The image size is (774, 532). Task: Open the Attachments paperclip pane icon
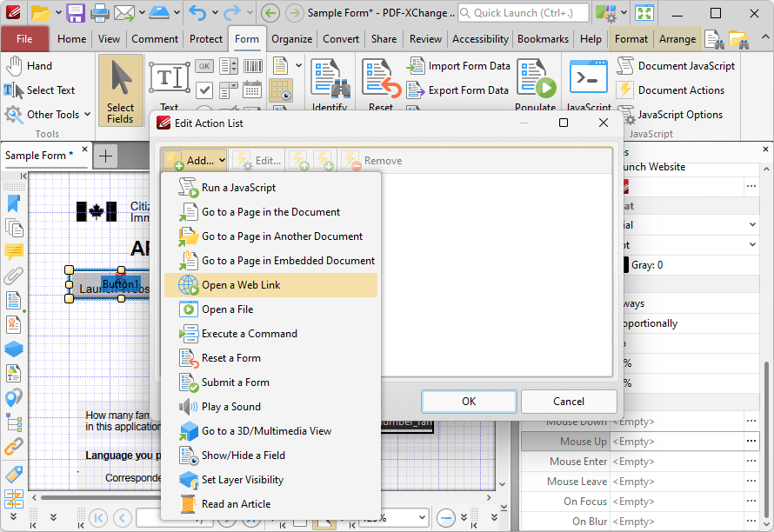tap(13, 276)
